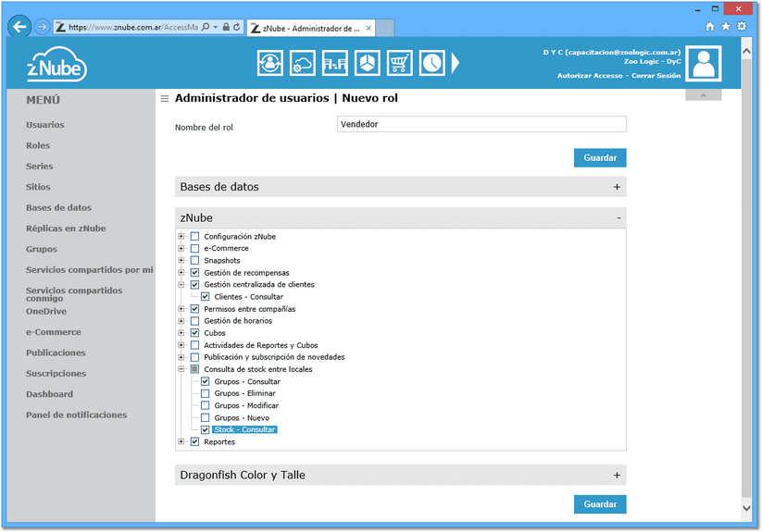The width and height of the screenshot is (762, 532).
Task: Click the zNube cloud logo
Action: 56,65
